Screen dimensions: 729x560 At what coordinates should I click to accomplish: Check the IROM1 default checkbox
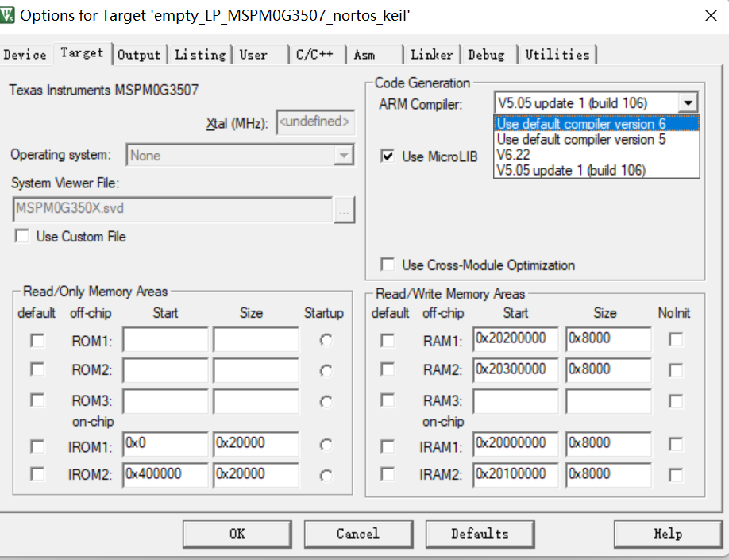(x=37, y=446)
